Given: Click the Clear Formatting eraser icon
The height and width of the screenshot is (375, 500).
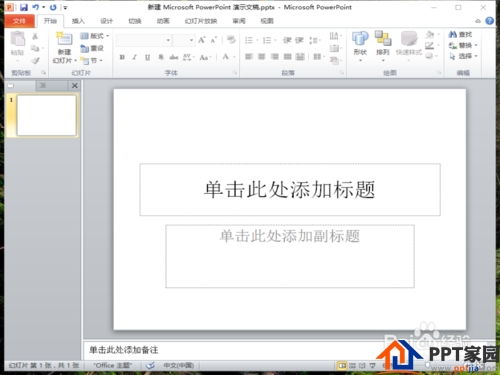Looking at the screenshot, I should point(231,40).
